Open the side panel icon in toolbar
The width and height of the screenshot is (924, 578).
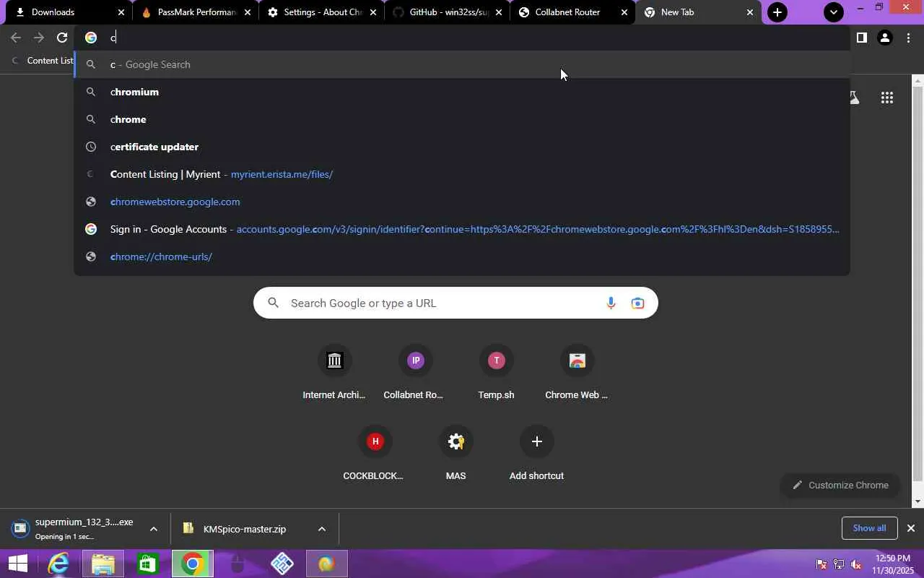(x=861, y=38)
